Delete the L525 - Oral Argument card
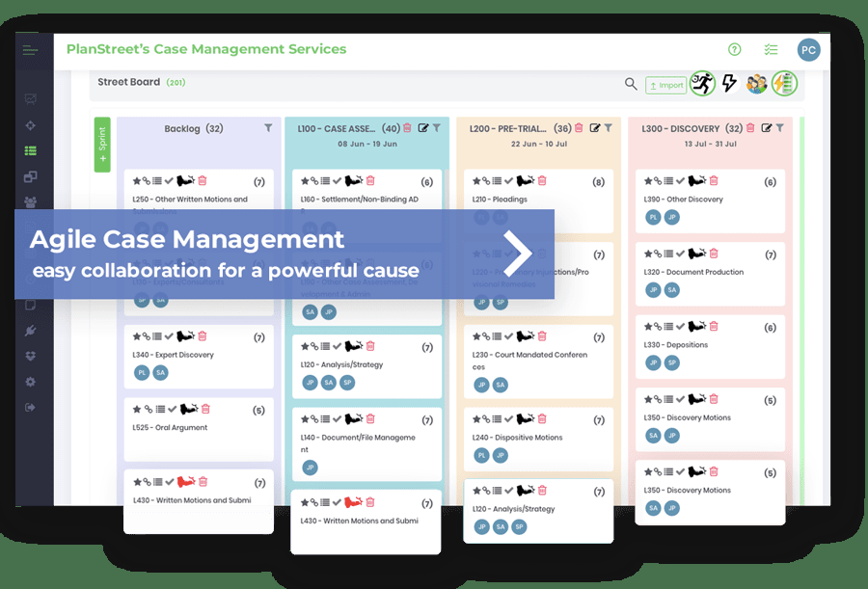868x589 pixels. [x=206, y=409]
